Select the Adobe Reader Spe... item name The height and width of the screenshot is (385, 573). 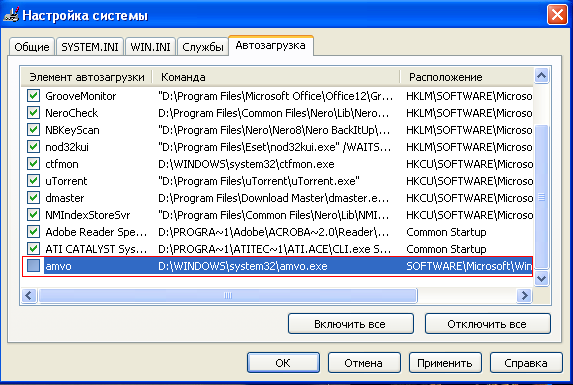[96, 232]
